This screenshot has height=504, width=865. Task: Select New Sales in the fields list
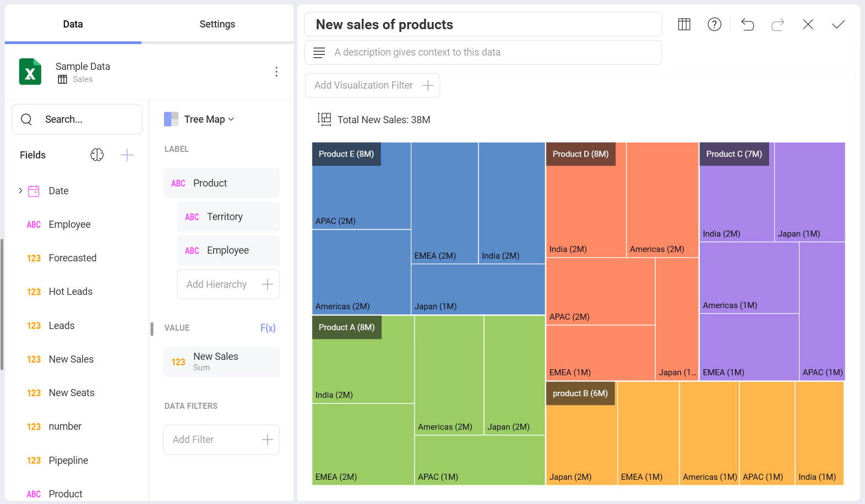click(71, 359)
